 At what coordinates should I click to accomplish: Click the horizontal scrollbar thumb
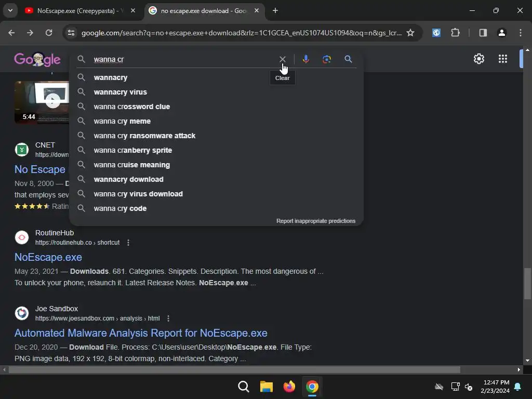point(234,370)
